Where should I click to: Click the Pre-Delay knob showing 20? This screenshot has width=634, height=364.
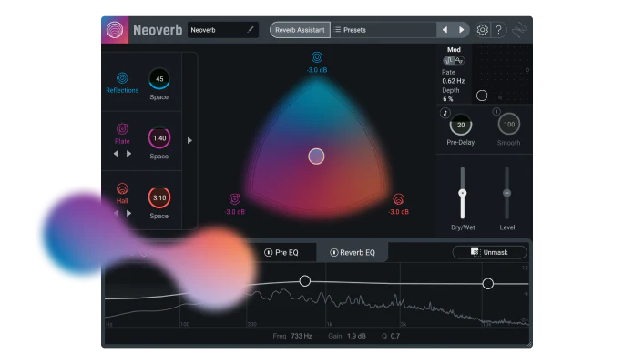click(x=461, y=125)
